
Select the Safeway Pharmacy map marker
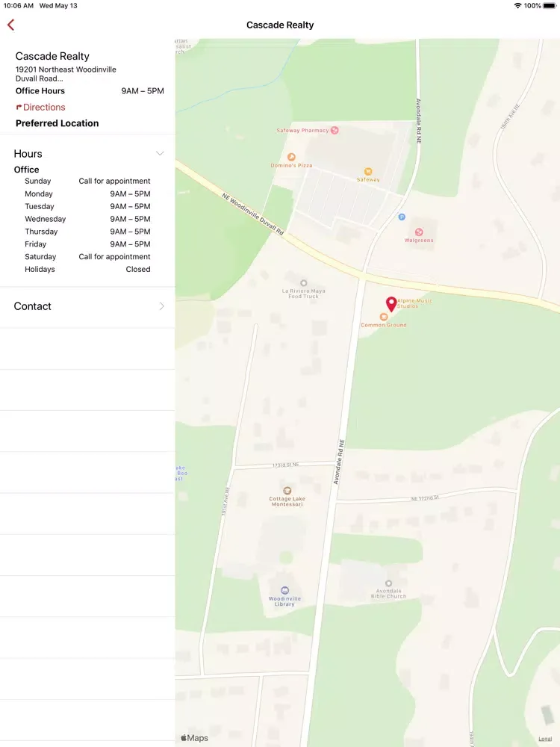(335, 130)
